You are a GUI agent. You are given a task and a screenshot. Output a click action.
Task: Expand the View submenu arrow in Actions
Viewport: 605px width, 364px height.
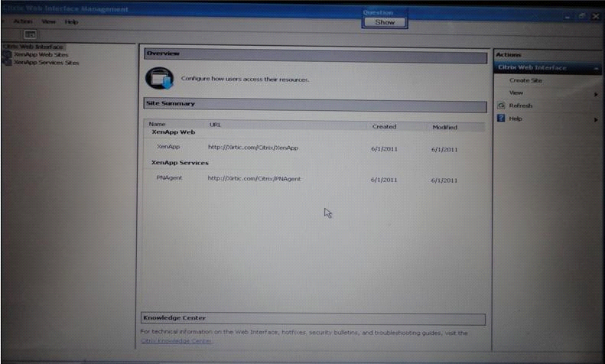tap(596, 94)
